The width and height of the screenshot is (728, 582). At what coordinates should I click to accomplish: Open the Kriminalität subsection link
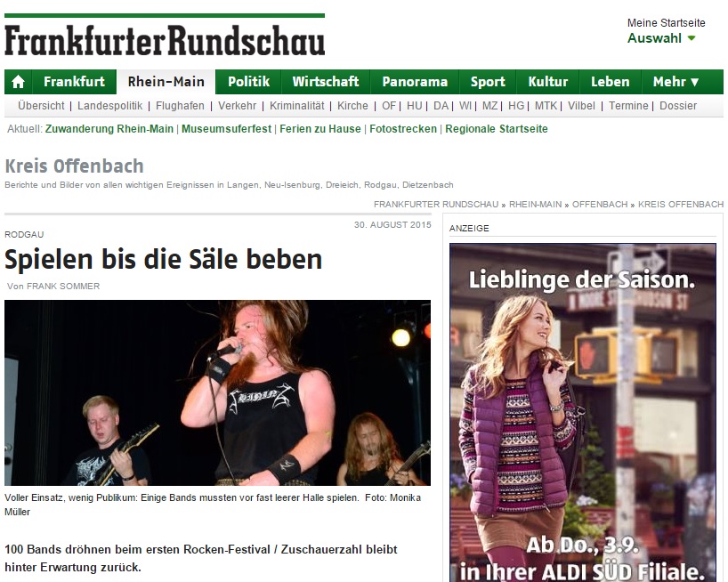point(296,106)
